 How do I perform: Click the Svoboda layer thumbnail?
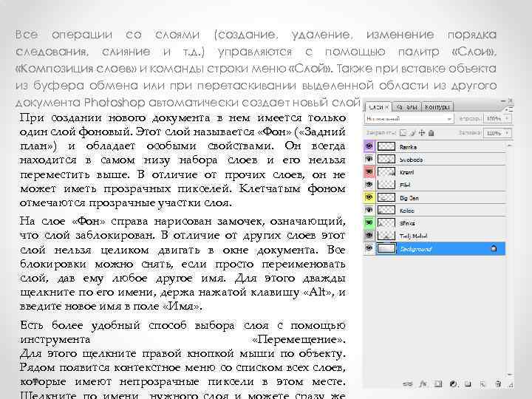pos(386,159)
